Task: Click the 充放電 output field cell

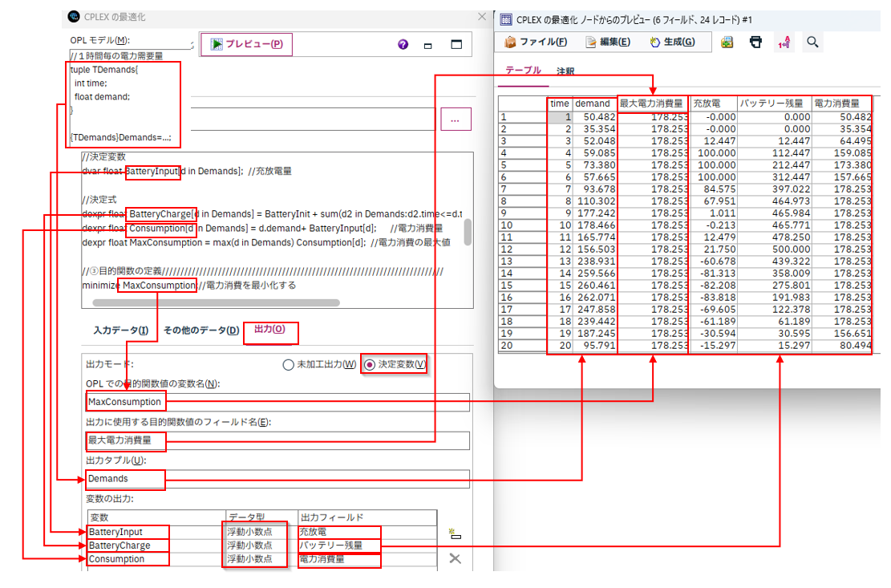Action: coord(367,532)
